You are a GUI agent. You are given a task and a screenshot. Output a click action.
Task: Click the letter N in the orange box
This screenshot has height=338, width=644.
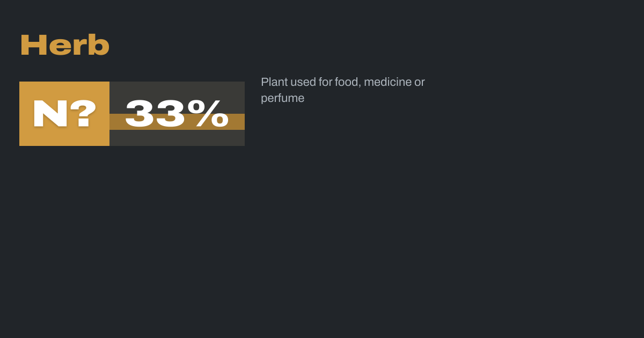coord(49,114)
